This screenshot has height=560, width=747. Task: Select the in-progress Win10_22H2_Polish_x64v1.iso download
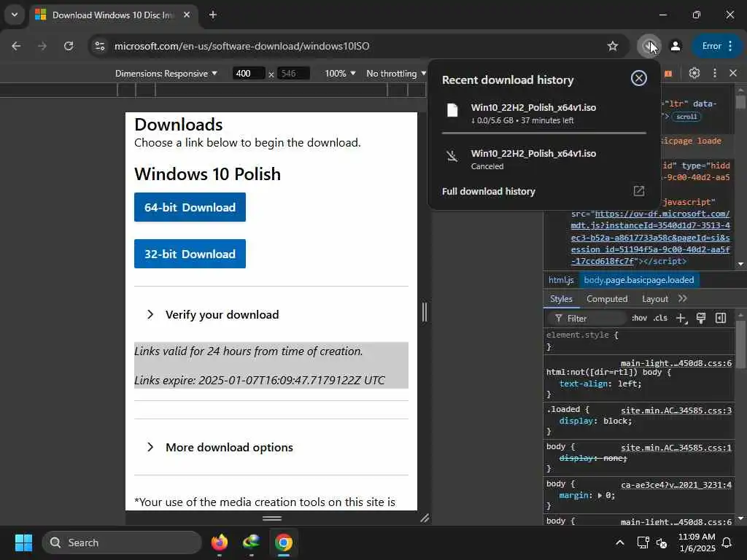click(544, 113)
